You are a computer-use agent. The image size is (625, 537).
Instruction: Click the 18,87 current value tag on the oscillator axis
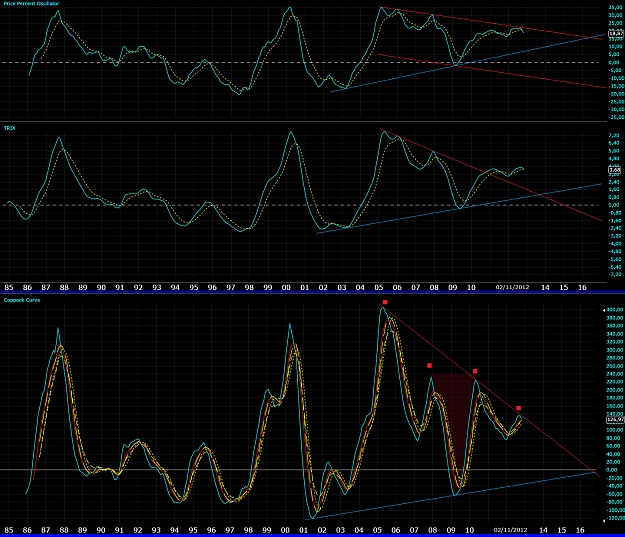[616, 34]
